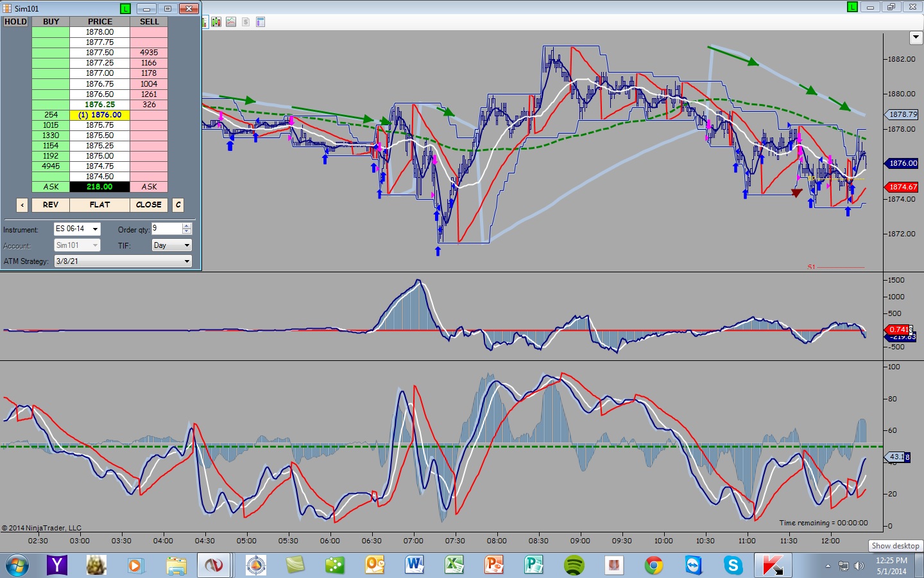The height and width of the screenshot is (578, 924).
Task: Open Spotify from the taskbar
Action: pyautogui.click(x=574, y=565)
